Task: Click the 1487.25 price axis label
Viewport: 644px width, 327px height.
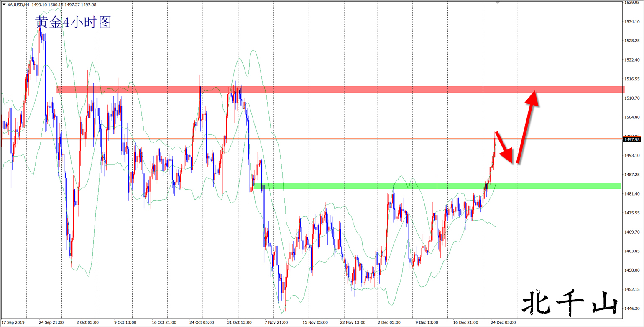Action: tap(632, 175)
